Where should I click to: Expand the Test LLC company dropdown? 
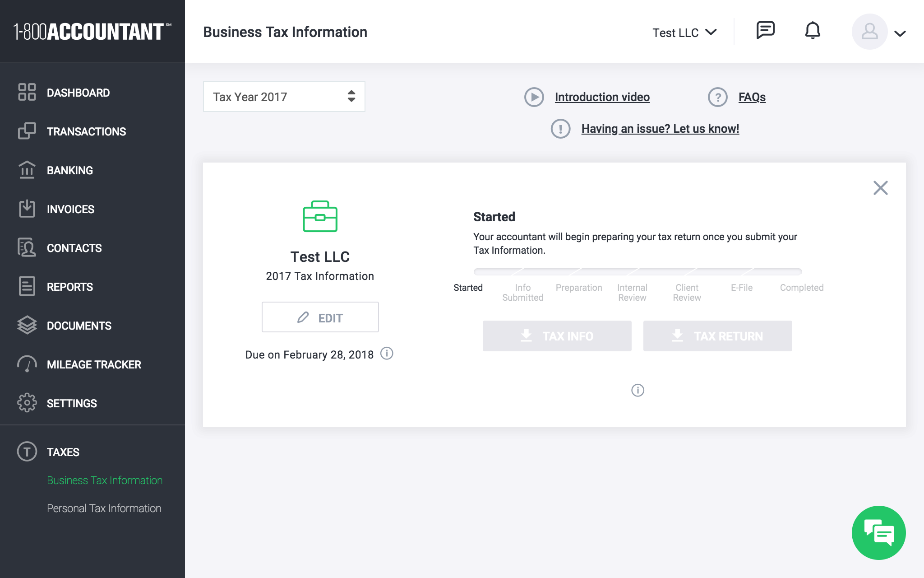(x=684, y=33)
